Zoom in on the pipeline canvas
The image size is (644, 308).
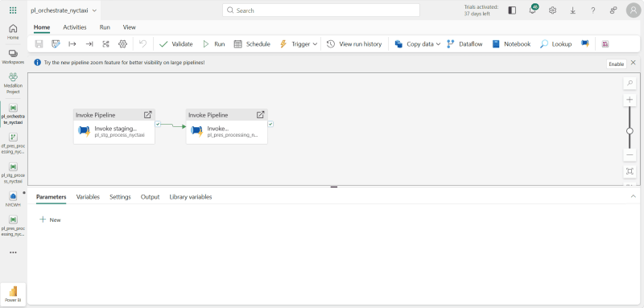[x=630, y=100]
